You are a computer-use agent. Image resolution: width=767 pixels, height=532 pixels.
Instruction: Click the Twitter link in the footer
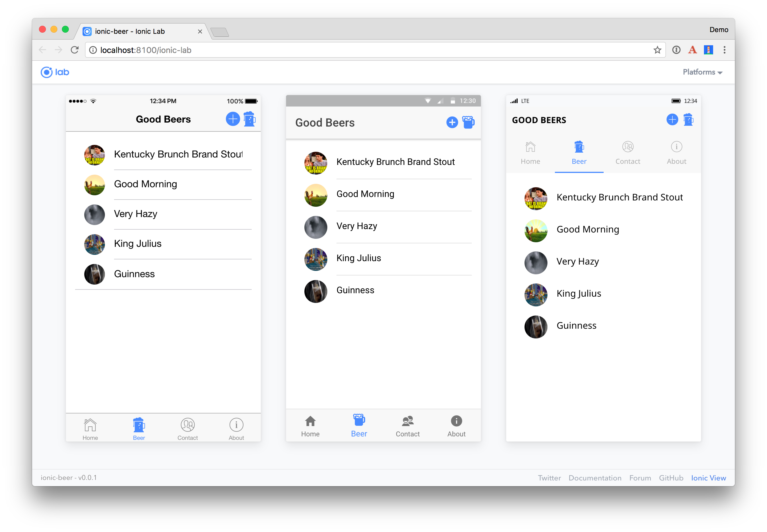[x=549, y=478]
